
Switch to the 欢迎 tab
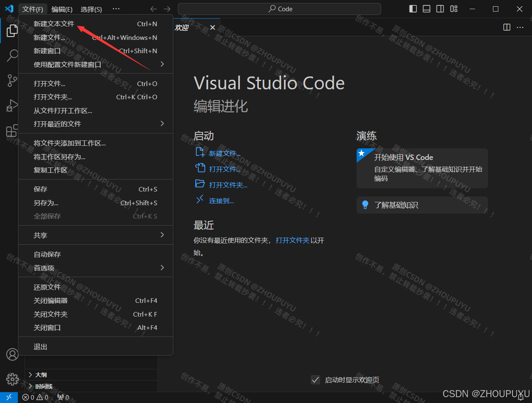click(x=182, y=27)
